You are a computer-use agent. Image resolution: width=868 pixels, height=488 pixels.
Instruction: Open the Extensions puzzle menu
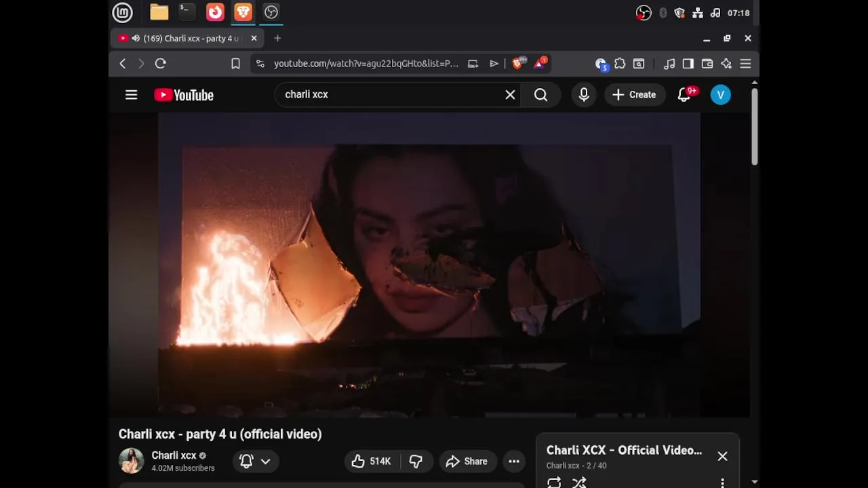[x=620, y=64]
